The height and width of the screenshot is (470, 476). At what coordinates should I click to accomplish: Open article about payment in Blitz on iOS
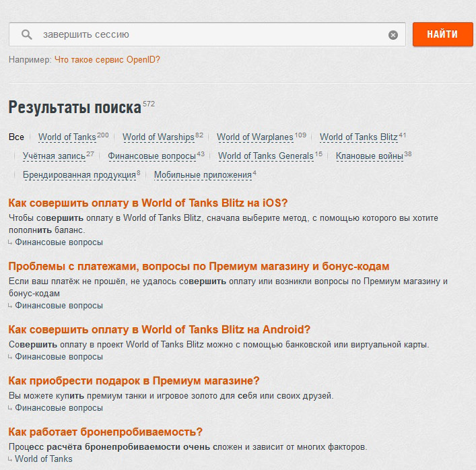tap(147, 203)
